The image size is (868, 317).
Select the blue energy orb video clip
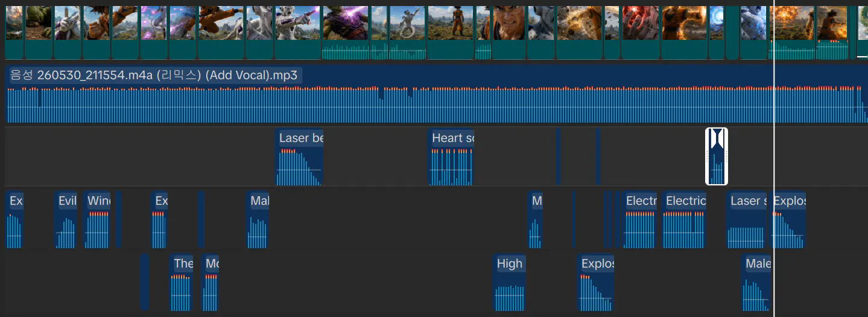[x=717, y=32]
